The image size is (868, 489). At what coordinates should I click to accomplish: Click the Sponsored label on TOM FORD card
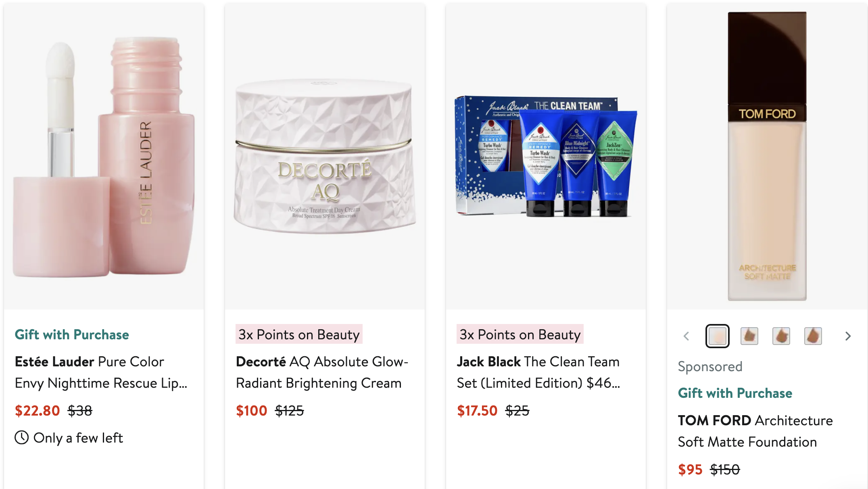point(710,366)
